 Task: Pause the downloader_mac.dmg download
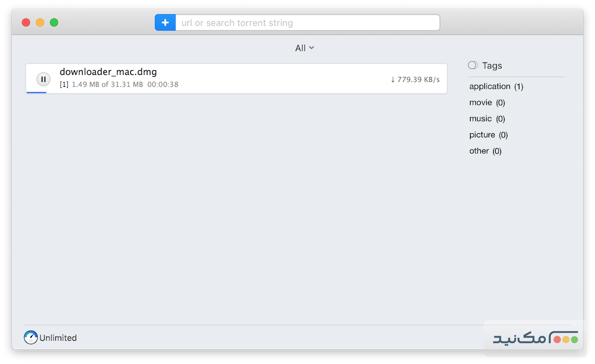tap(43, 79)
